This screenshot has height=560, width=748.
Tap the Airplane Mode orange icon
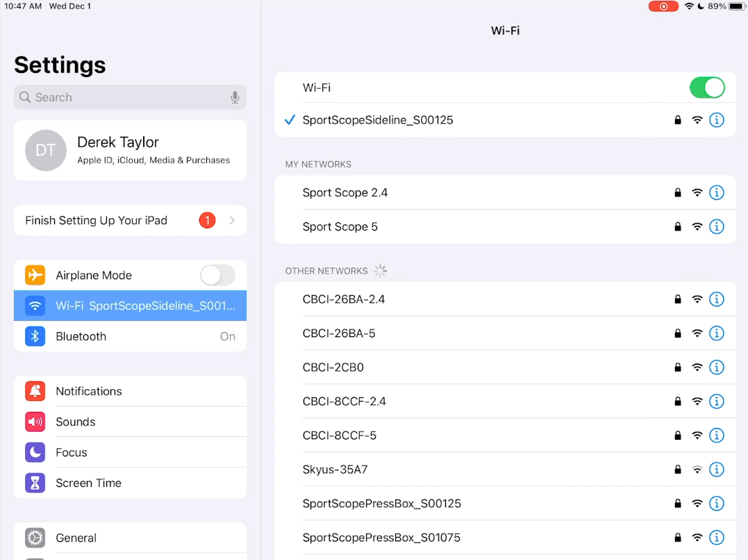click(x=35, y=275)
